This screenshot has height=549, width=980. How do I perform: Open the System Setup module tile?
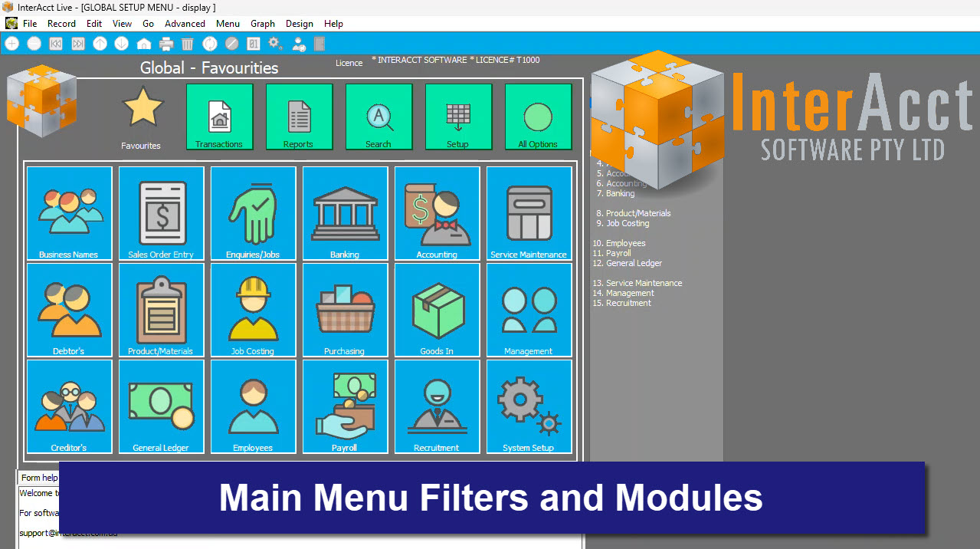click(529, 406)
